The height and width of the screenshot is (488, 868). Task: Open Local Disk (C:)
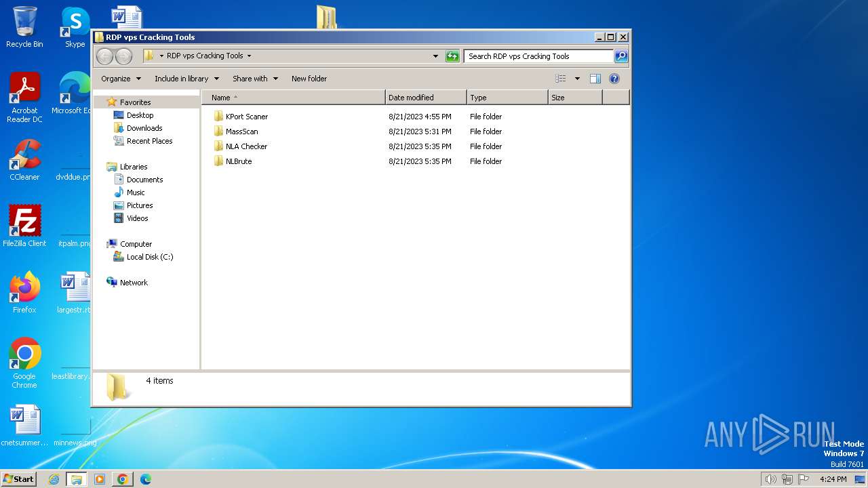[150, 257]
